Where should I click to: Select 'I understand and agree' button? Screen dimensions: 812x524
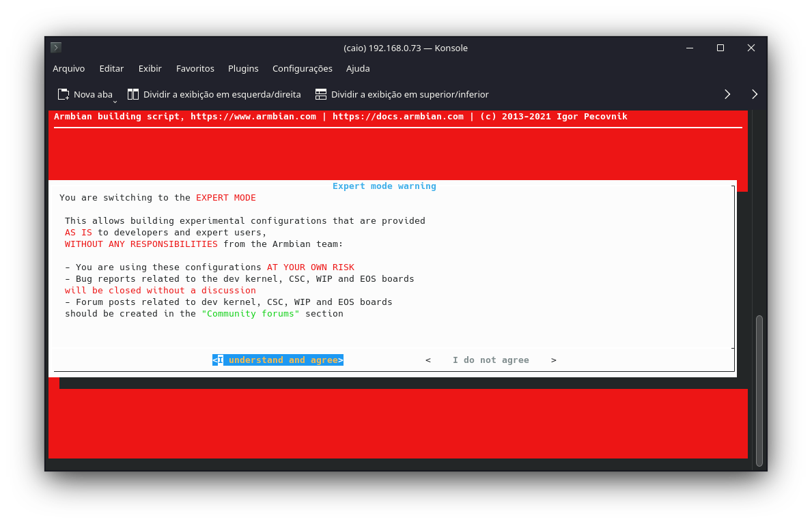point(277,360)
